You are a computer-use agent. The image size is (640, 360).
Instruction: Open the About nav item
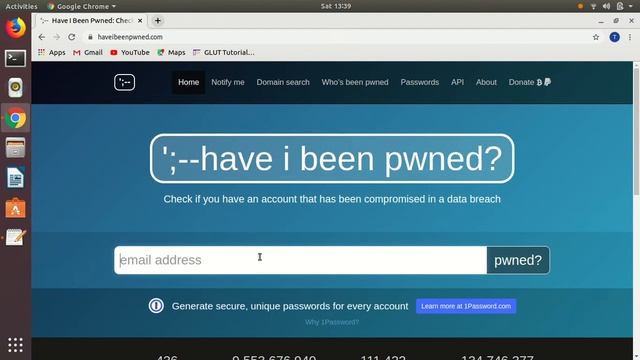pos(486,82)
